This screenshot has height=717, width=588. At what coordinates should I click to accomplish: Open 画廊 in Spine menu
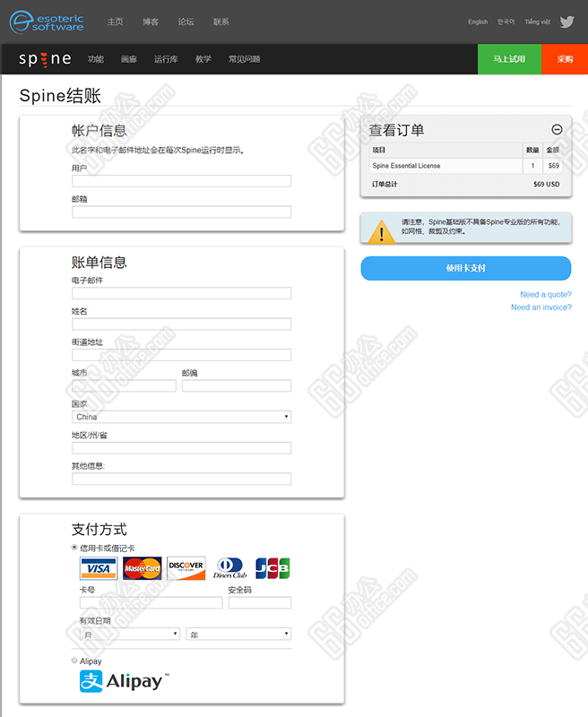tap(129, 59)
